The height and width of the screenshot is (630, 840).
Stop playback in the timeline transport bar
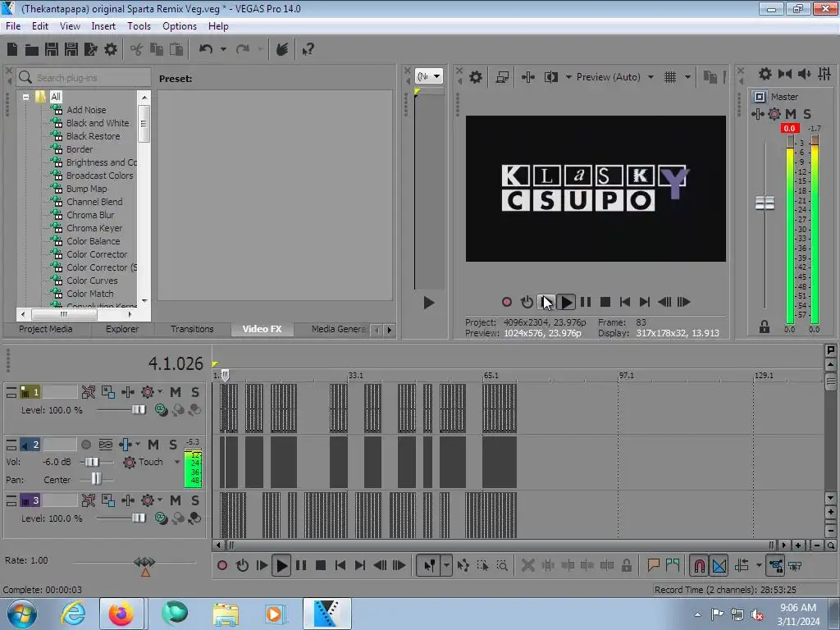tap(321, 565)
